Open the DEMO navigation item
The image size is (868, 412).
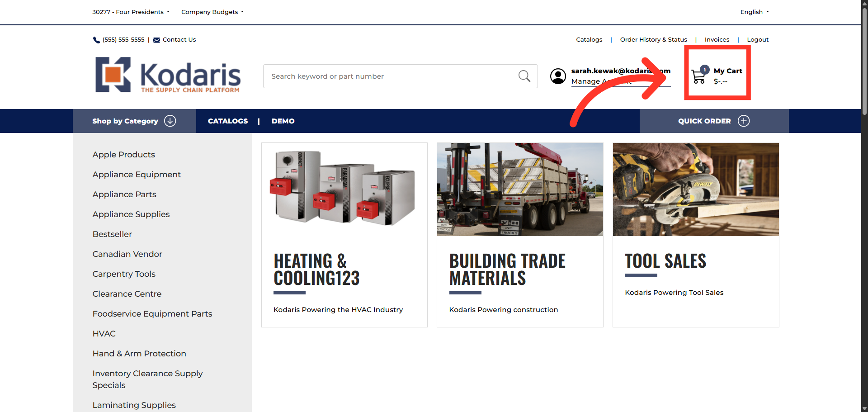[x=283, y=121]
